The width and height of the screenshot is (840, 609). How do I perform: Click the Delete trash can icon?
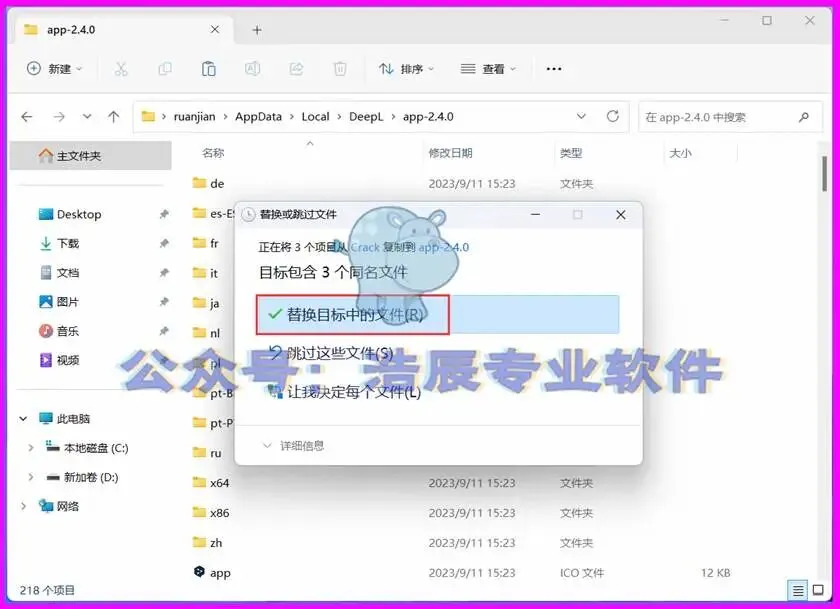(x=340, y=69)
